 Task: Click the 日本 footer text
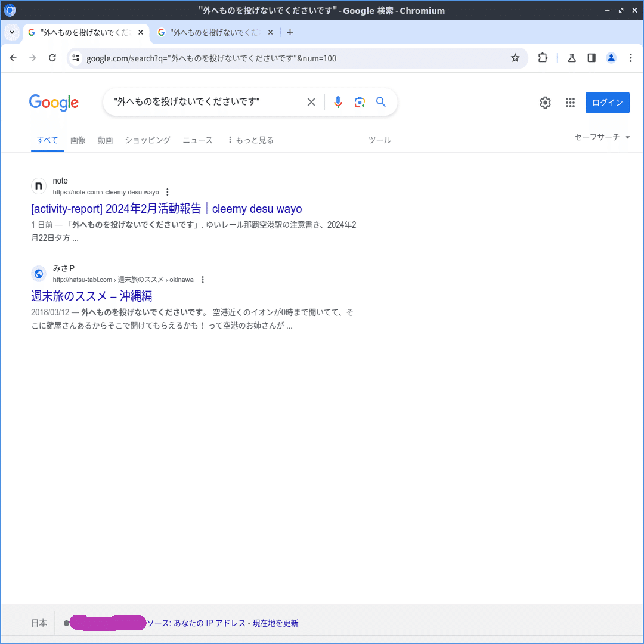click(x=39, y=623)
